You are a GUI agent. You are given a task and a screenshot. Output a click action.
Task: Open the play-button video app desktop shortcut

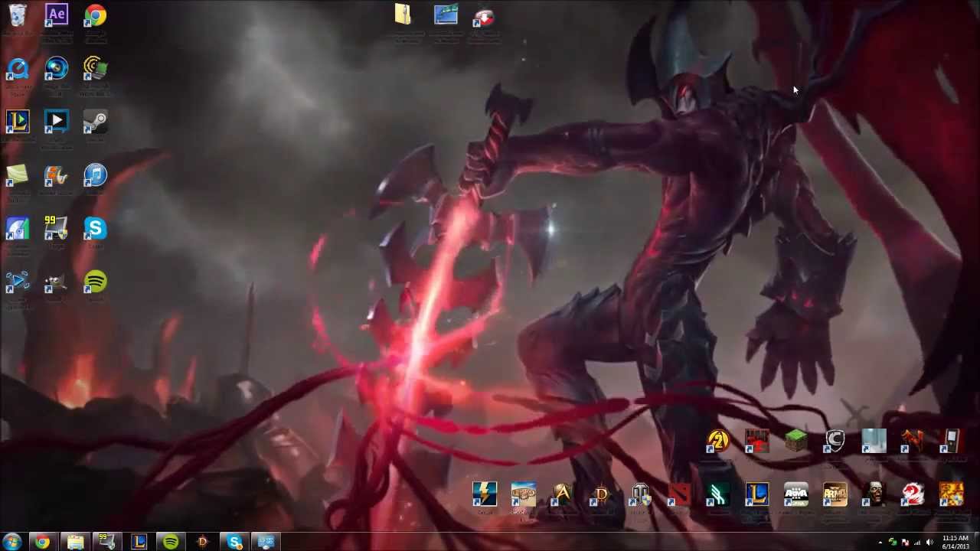[x=57, y=122]
